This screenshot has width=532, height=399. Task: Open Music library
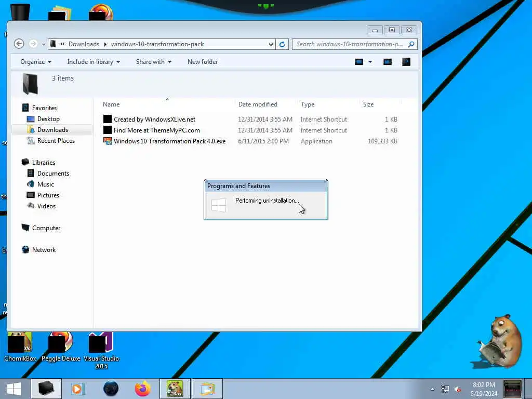click(x=46, y=184)
